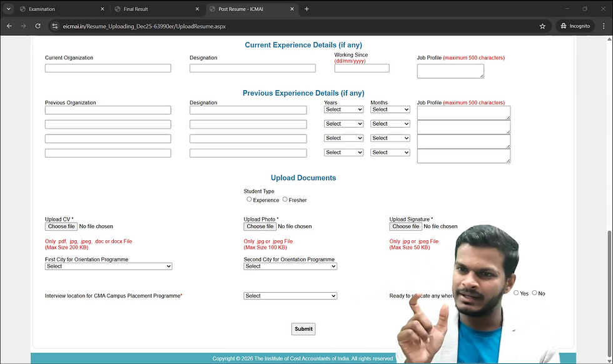Click the 'Current Experience Details (if any)' heading
This screenshot has width=613, height=364.
[x=303, y=45]
